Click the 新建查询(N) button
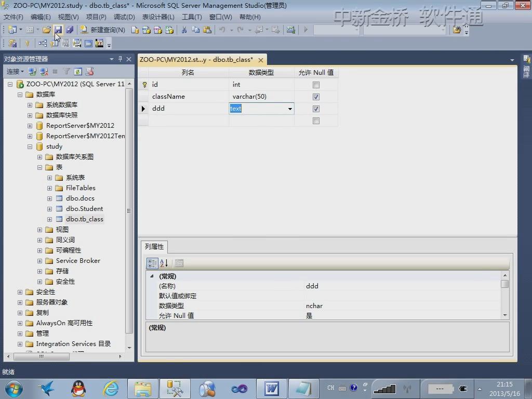 pyautogui.click(x=102, y=30)
